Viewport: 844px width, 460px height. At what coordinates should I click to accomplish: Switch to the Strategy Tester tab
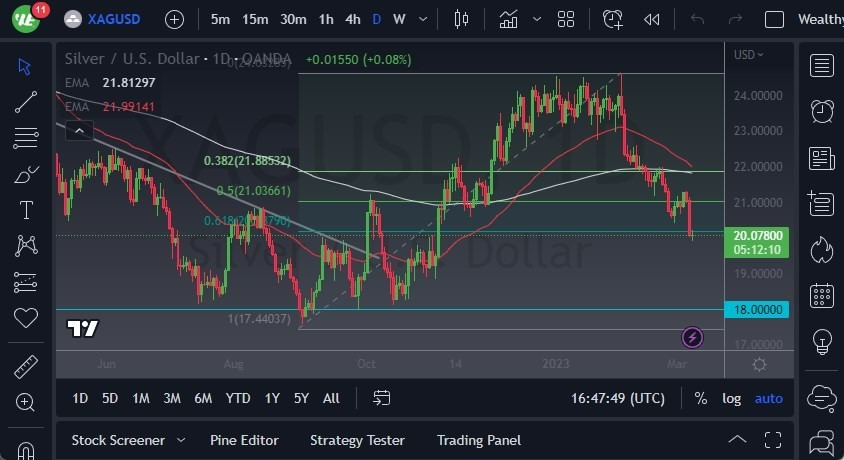pos(357,440)
